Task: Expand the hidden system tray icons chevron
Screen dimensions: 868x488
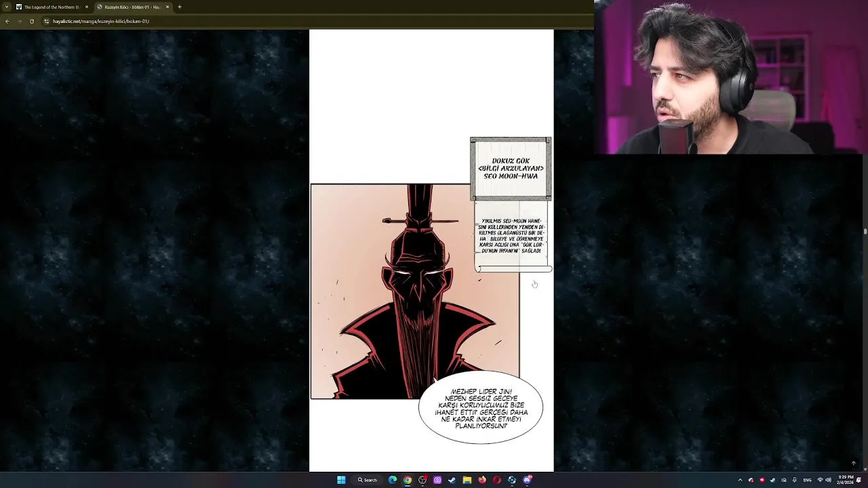Action: 740,480
